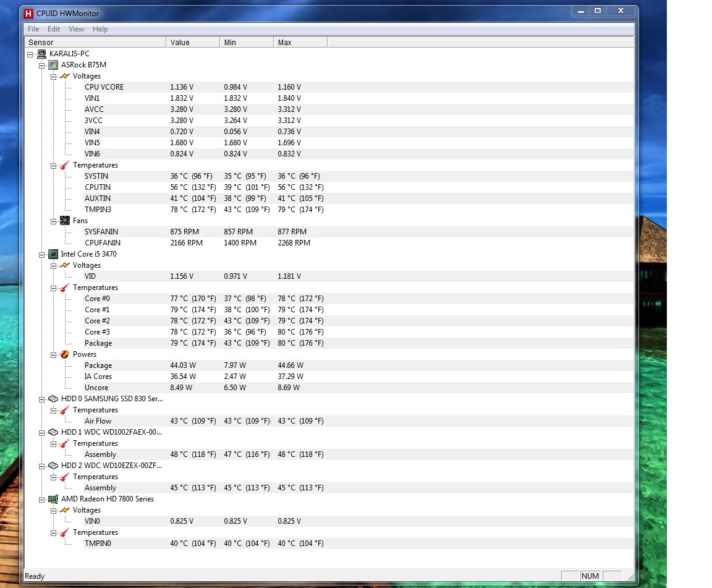The image size is (712, 588).
Task: Select the SYSFANIN fan row
Action: pyautogui.click(x=358, y=232)
